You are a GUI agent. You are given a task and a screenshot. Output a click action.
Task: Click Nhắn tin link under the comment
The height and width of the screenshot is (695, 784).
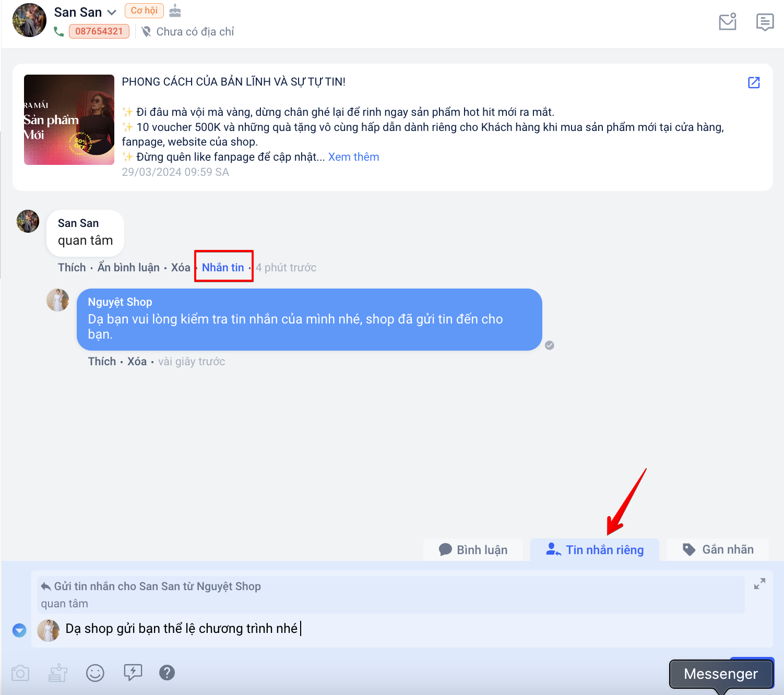point(223,268)
